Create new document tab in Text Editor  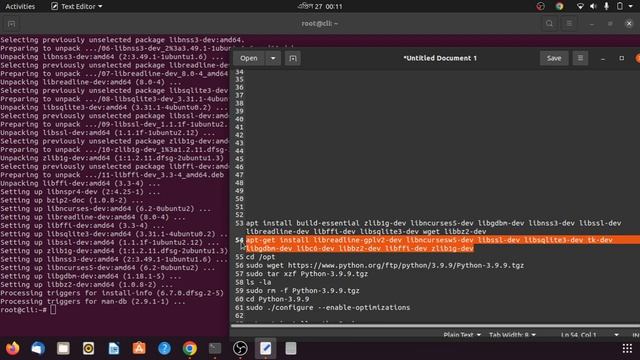(x=293, y=58)
